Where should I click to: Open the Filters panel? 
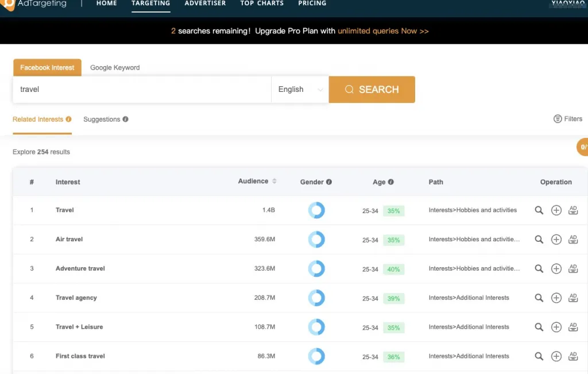567,119
